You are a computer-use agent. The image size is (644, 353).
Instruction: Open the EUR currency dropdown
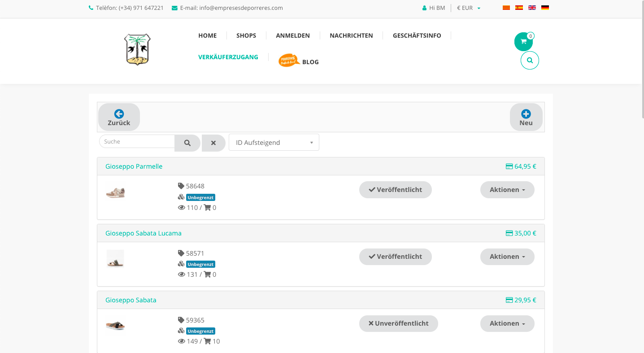point(469,8)
